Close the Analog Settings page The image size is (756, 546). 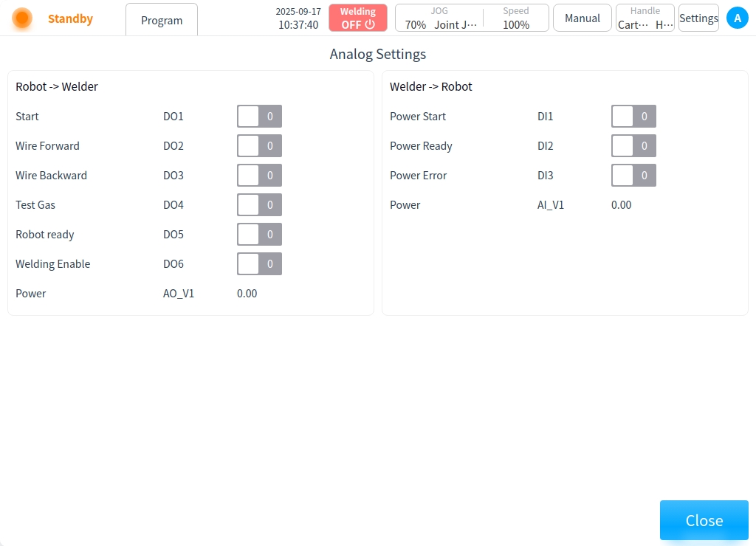click(704, 520)
